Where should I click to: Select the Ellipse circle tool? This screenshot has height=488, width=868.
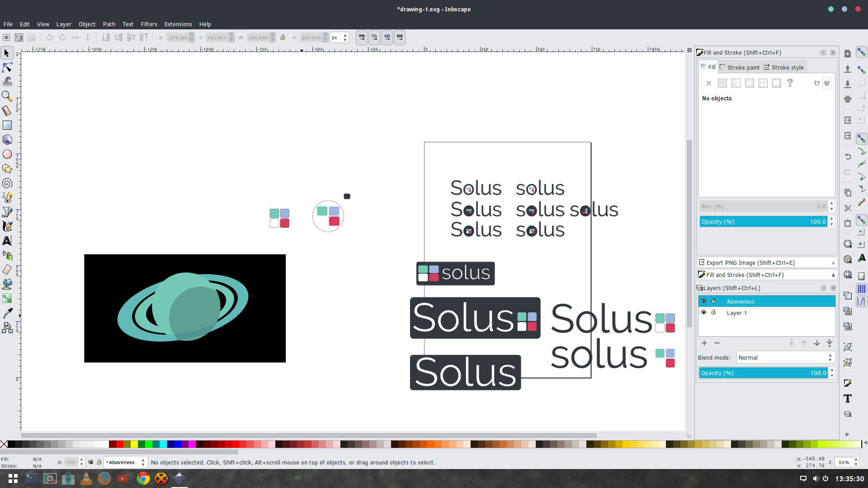click(7, 154)
